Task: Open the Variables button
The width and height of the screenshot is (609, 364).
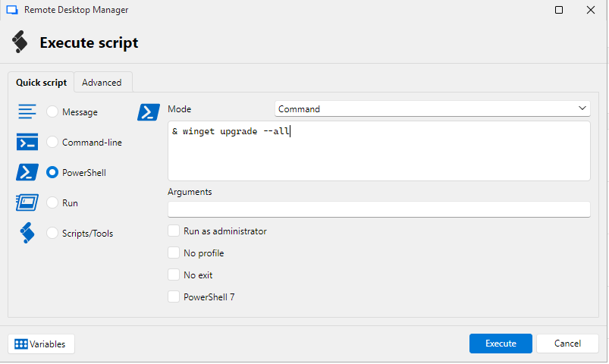Action: click(x=41, y=344)
